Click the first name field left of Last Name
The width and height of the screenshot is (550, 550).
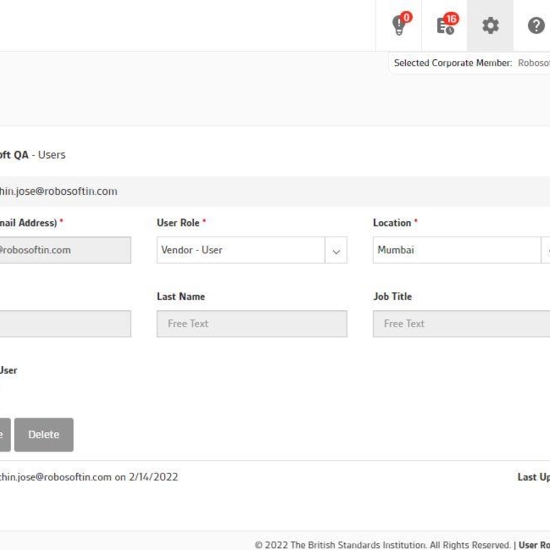tap(65, 324)
